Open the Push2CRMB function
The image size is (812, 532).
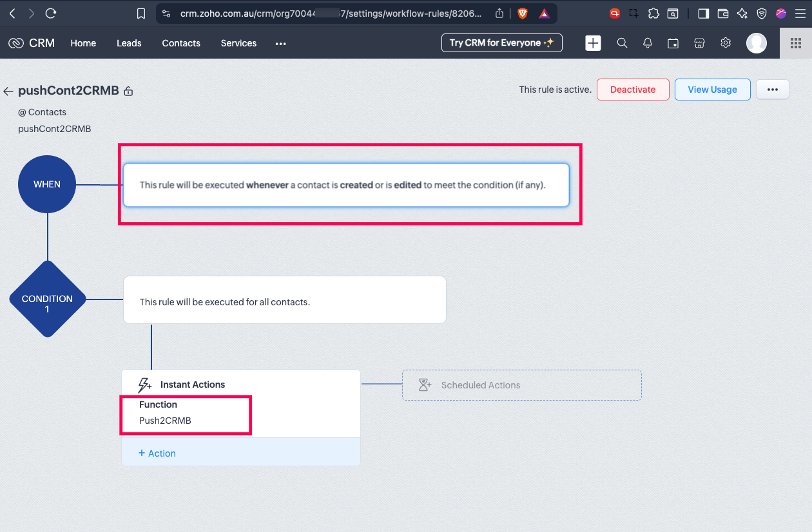tap(165, 421)
